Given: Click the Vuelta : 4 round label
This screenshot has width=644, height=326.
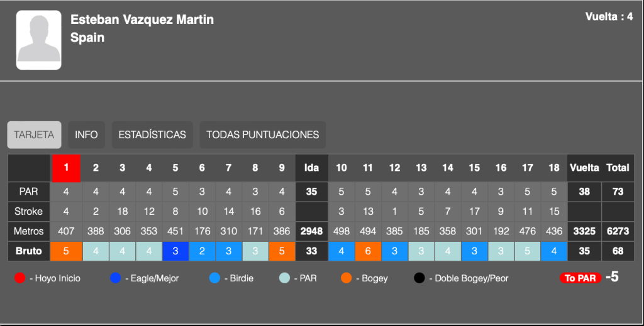Looking at the screenshot, I should click(609, 17).
